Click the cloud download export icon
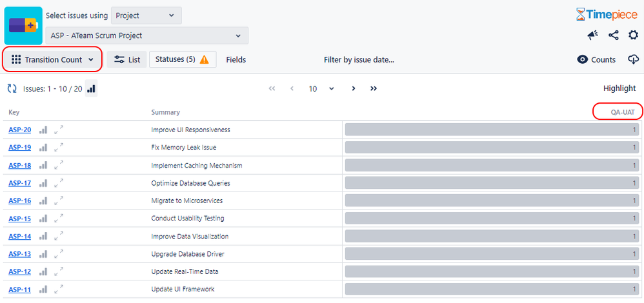 (x=633, y=59)
